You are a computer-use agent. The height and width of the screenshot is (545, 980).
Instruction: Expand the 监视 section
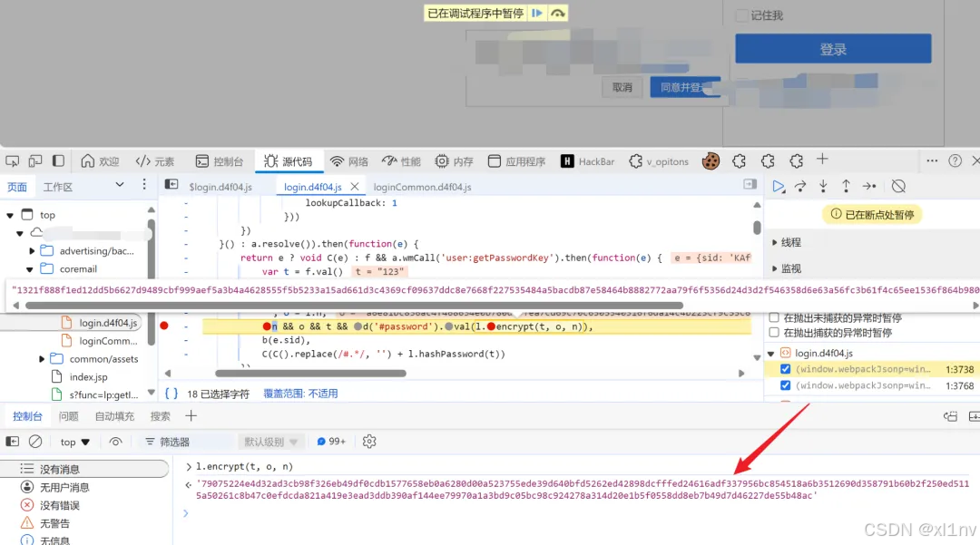[788, 268]
